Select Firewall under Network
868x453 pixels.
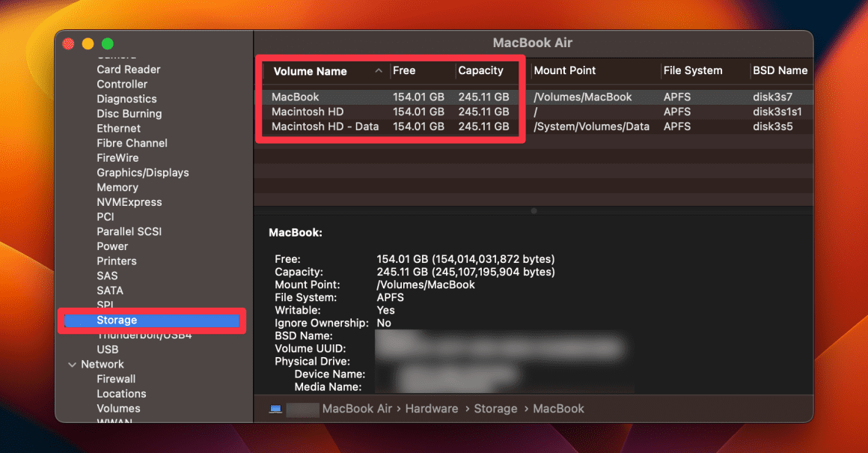pyautogui.click(x=116, y=379)
